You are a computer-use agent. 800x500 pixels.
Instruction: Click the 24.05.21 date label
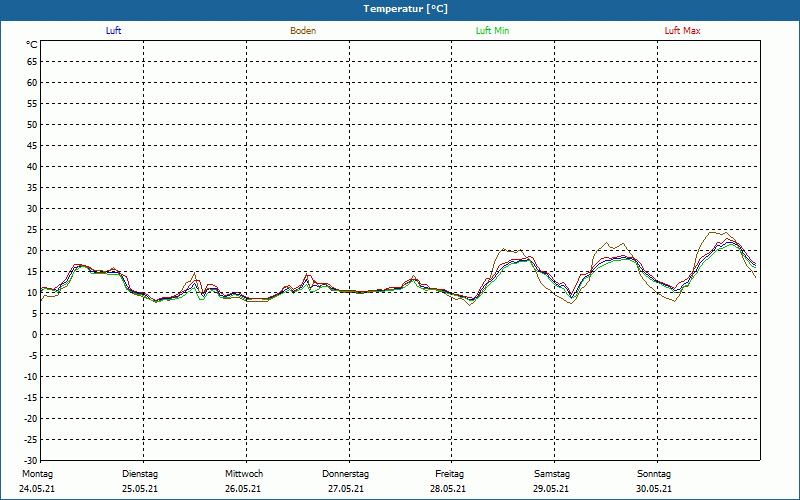click(x=37, y=489)
